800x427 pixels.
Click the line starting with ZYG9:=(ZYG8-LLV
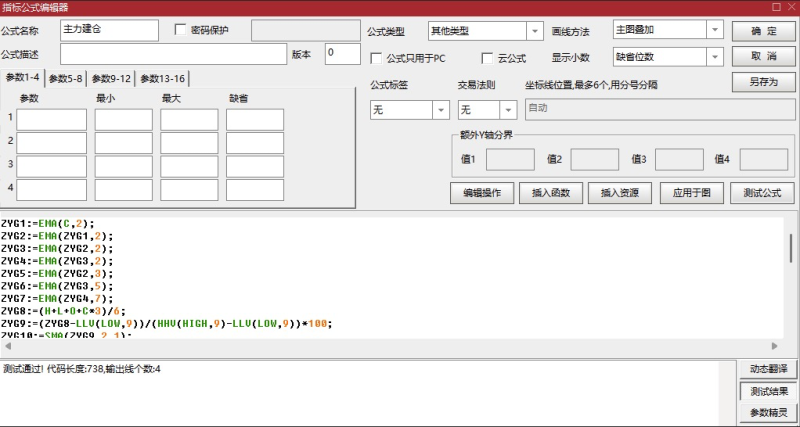[167, 324]
